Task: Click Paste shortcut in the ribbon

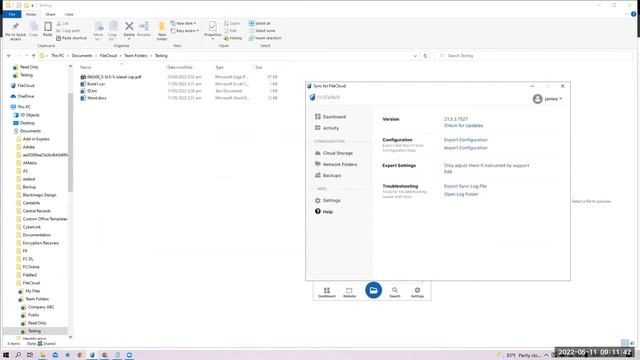Action: [71, 38]
